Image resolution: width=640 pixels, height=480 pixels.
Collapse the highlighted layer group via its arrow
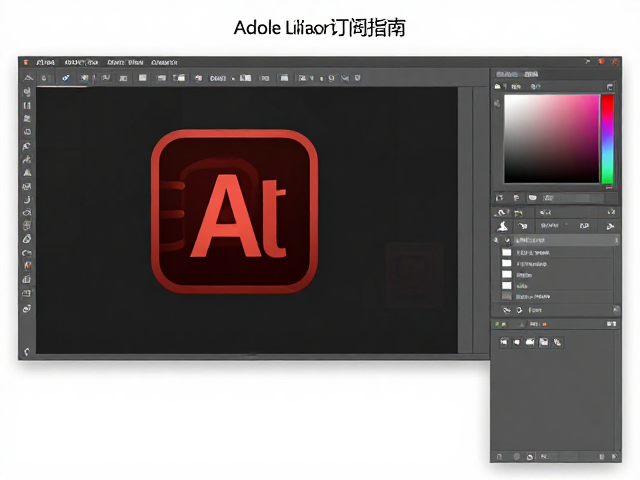click(x=507, y=240)
